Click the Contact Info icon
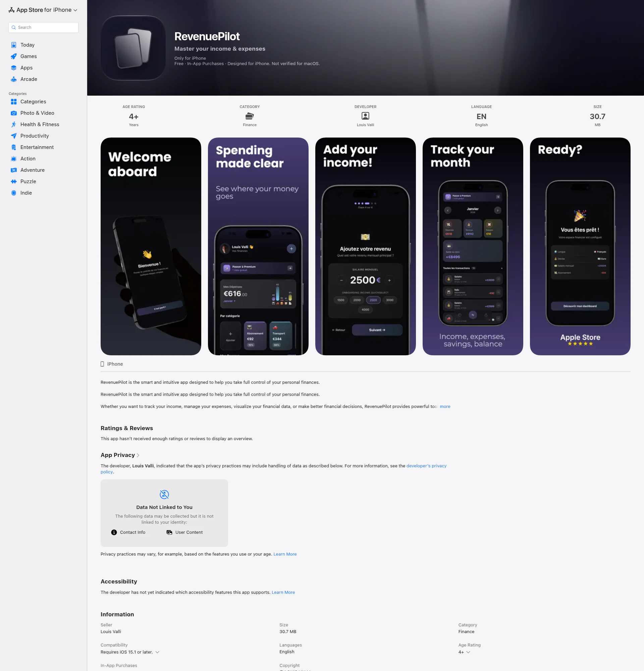The image size is (644, 671). [114, 532]
